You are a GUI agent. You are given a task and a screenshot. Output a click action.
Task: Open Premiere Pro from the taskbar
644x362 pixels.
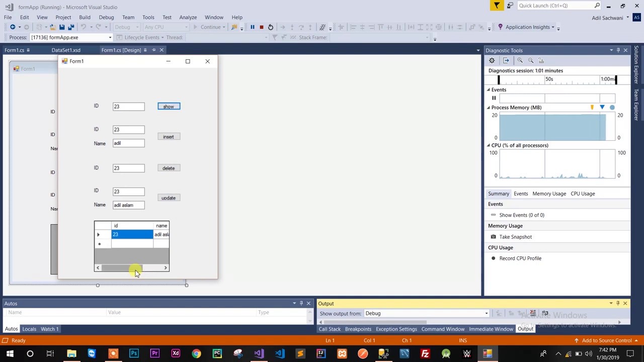coord(154,353)
